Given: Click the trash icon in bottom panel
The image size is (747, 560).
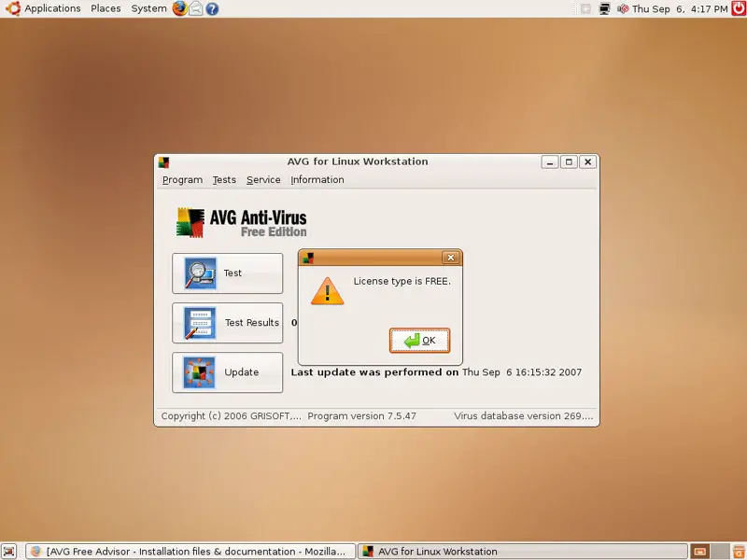Looking at the screenshot, I should 739,552.
